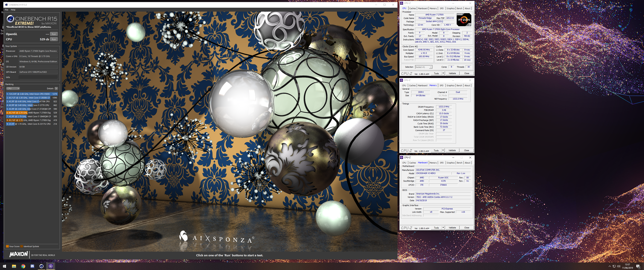Open Bench tab in top CPU-Z window

point(459,8)
